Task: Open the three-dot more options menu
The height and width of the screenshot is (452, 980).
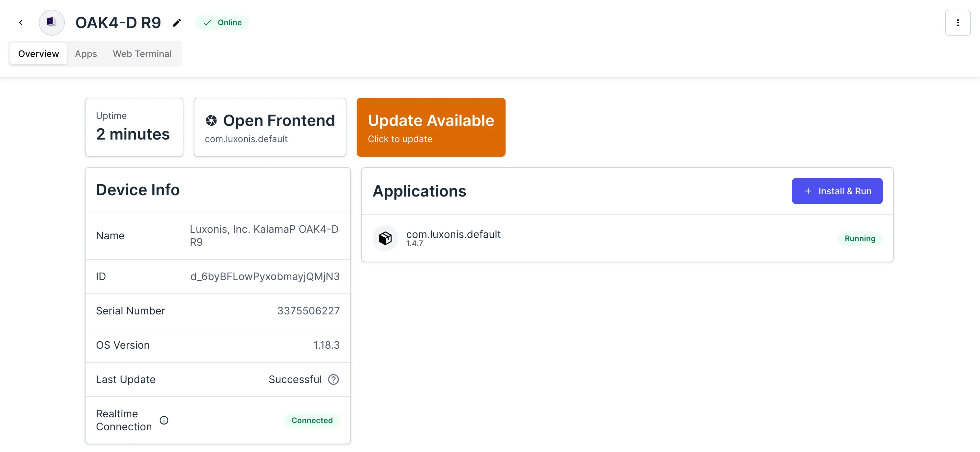Action: [957, 23]
